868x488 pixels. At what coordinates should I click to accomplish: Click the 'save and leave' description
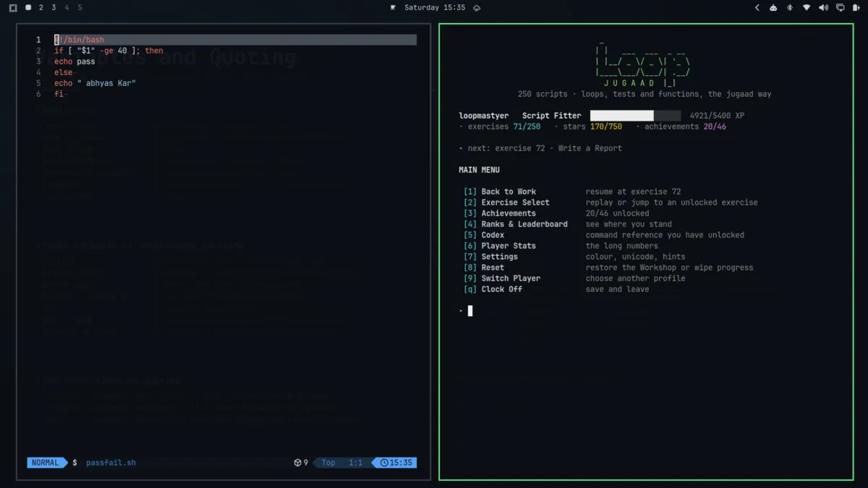click(617, 289)
